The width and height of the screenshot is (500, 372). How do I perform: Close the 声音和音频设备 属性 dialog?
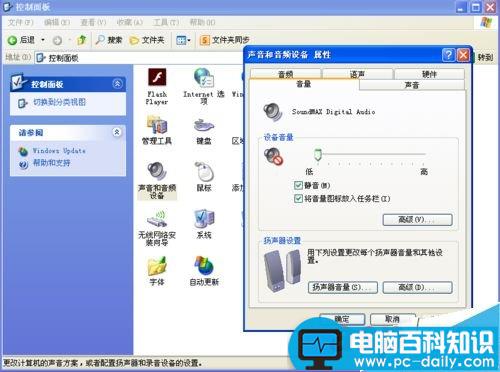pyautogui.click(x=463, y=55)
